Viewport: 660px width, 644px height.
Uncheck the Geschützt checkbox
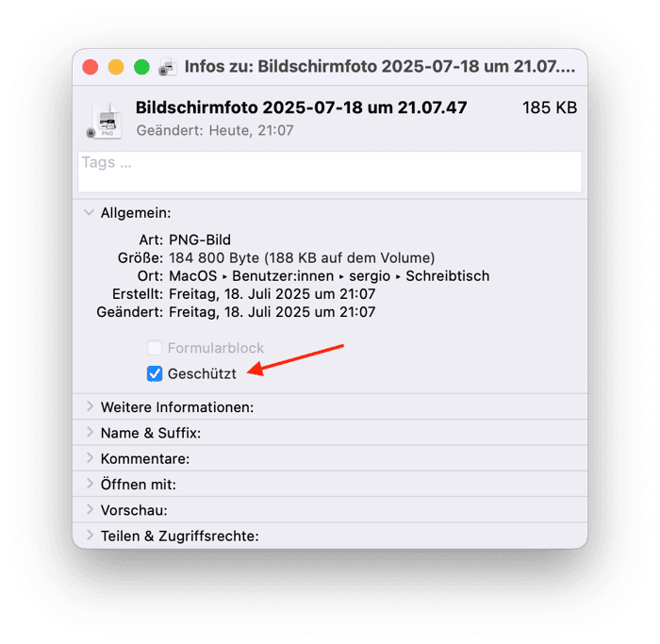(155, 373)
